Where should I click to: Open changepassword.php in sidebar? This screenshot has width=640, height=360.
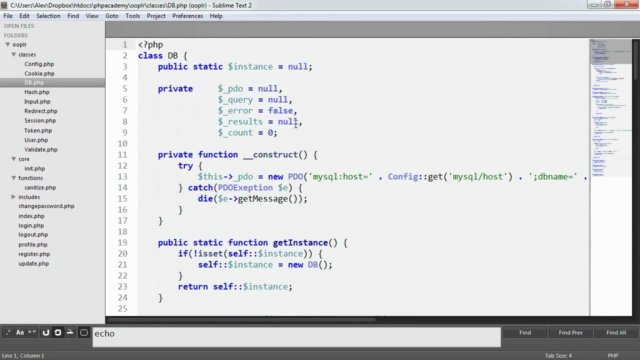tap(46, 206)
